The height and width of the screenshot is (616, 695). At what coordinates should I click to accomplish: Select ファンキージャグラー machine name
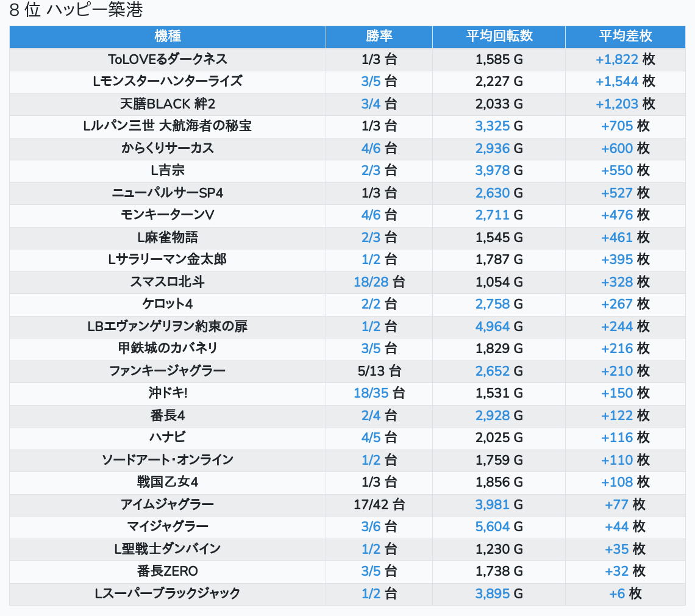point(168,371)
